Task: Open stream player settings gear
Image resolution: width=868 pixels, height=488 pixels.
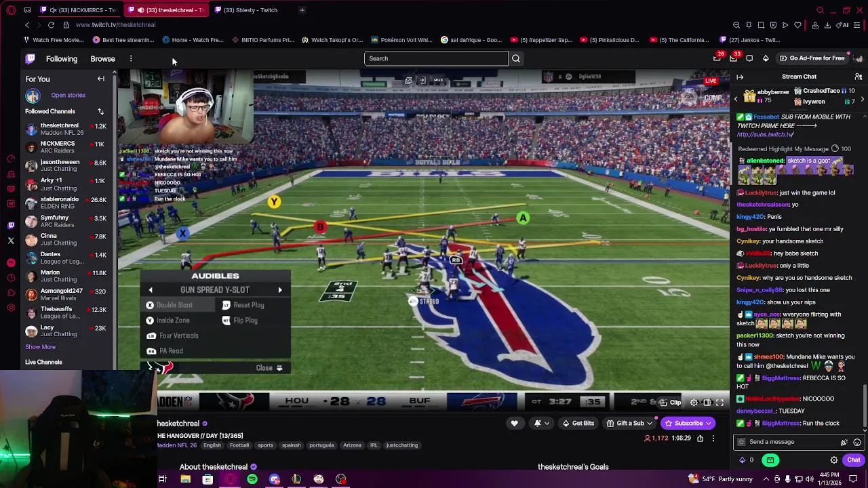Action: coord(694,403)
